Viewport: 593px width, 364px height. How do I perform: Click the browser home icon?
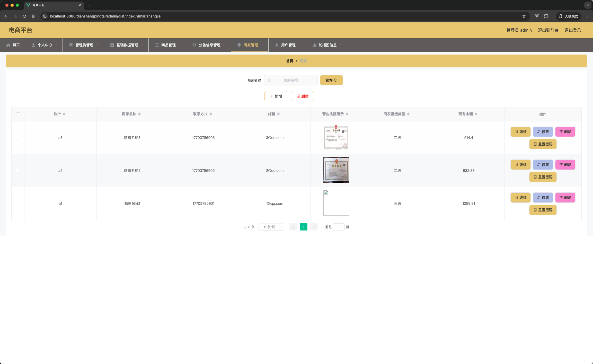click(34, 16)
